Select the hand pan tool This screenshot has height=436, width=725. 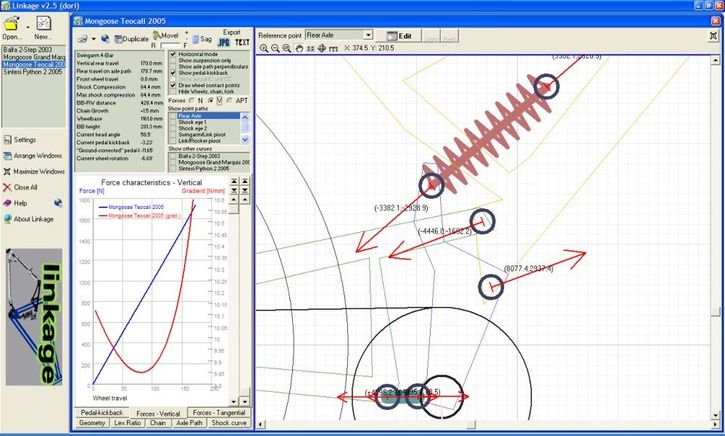click(299, 48)
